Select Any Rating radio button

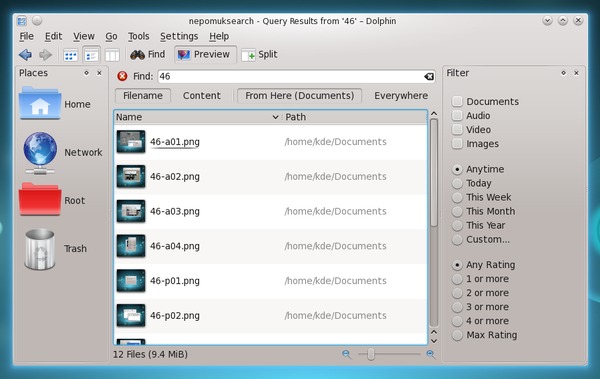point(457,265)
